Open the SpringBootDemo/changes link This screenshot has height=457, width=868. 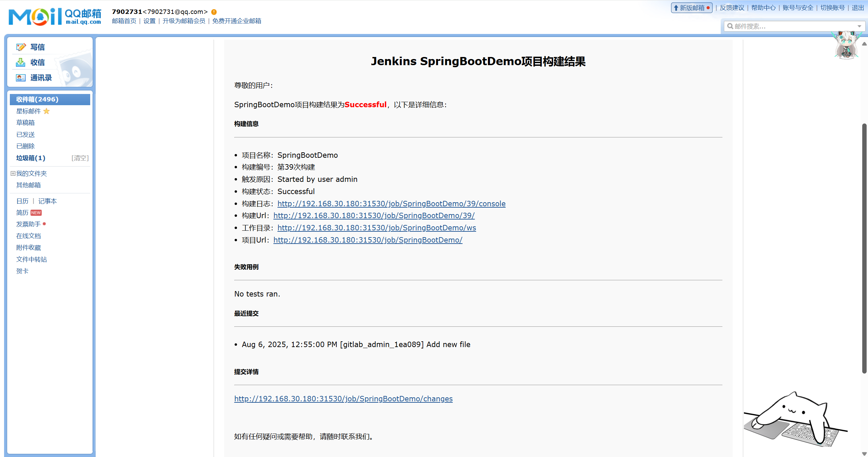coord(343,399)
